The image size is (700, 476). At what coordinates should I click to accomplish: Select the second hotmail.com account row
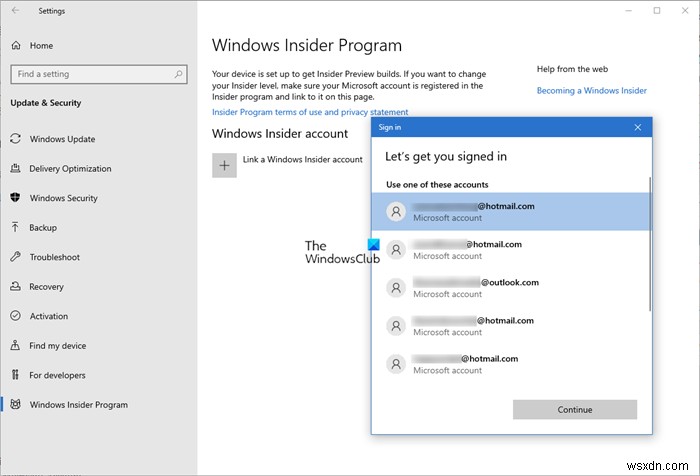coord(511,250)
